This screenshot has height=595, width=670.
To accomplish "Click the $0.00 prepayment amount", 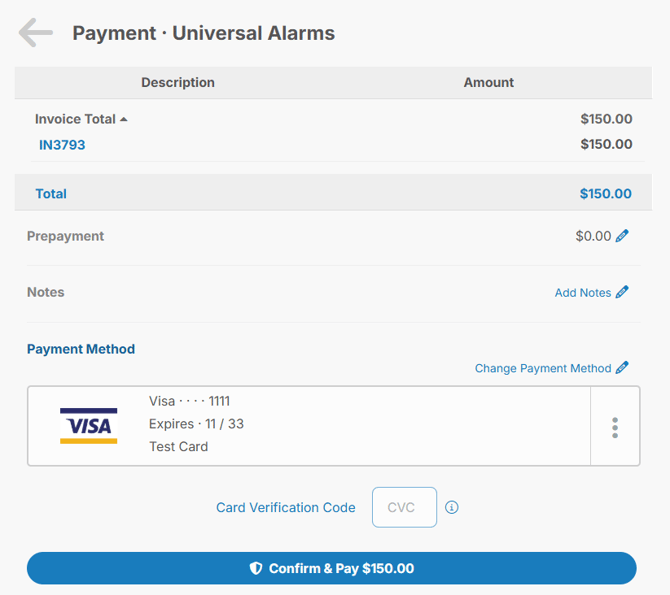I will pos(592,237).
